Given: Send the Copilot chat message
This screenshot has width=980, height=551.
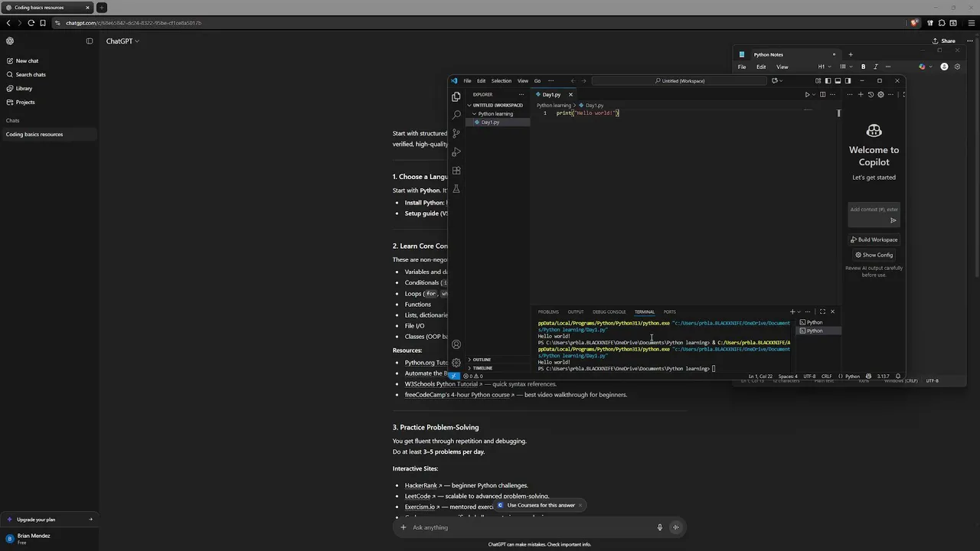Looking at the screenshot, I should 893,220.
